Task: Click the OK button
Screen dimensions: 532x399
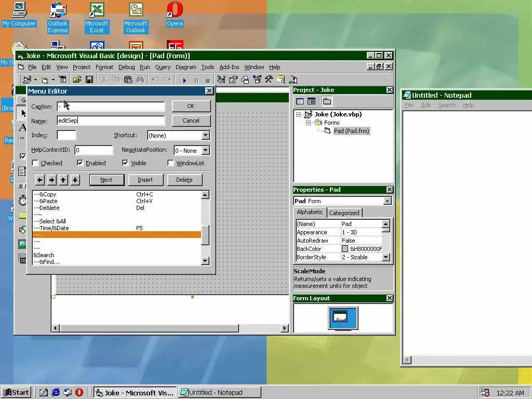Action: [191, 106]
